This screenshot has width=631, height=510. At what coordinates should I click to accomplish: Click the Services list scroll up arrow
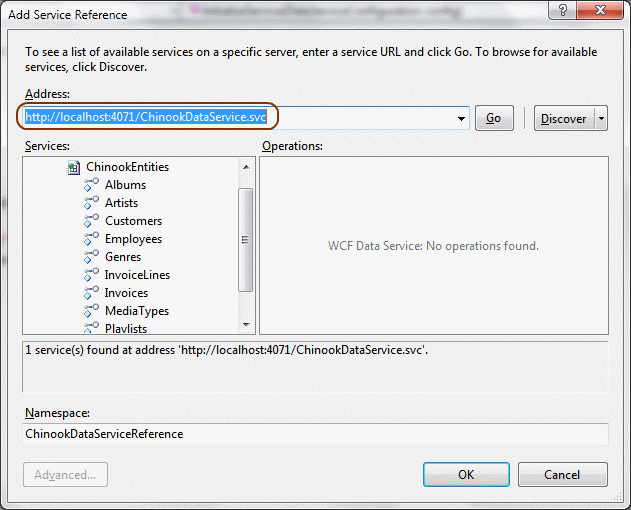[x=246, y=167]
